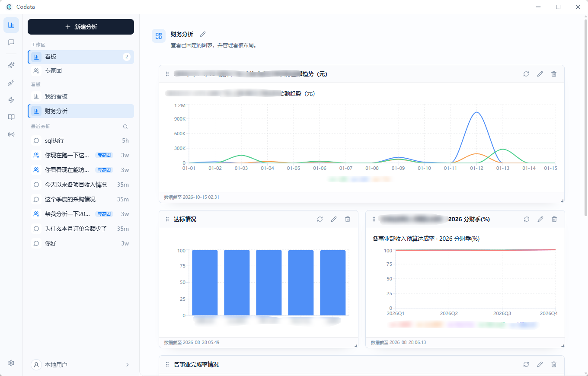
Task: Open 专家团 in the sidebar
Action: point(81,70)
